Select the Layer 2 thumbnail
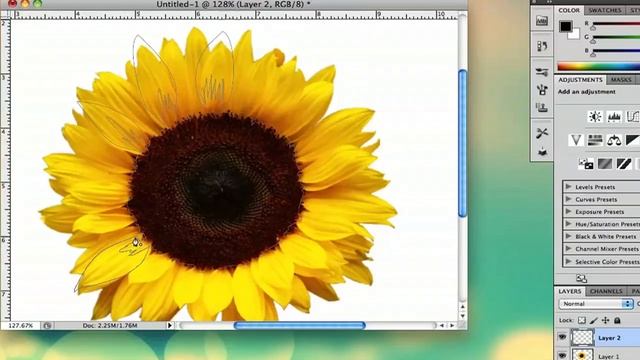Image resolution: width=640 pixels, height=360 pixels. click(582, 338)
